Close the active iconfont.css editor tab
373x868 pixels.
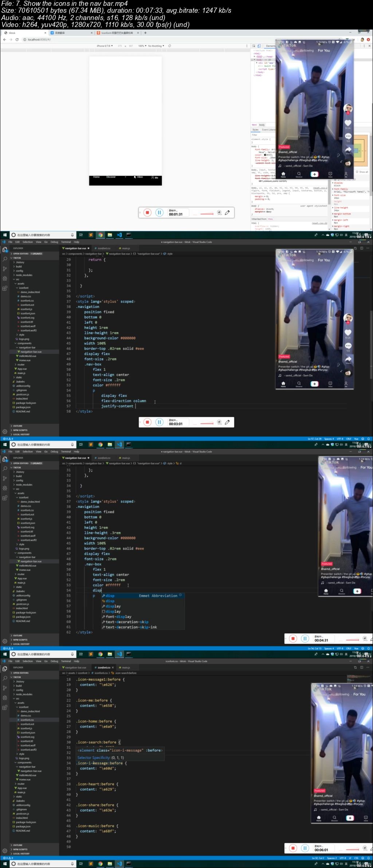pos(113,667)
